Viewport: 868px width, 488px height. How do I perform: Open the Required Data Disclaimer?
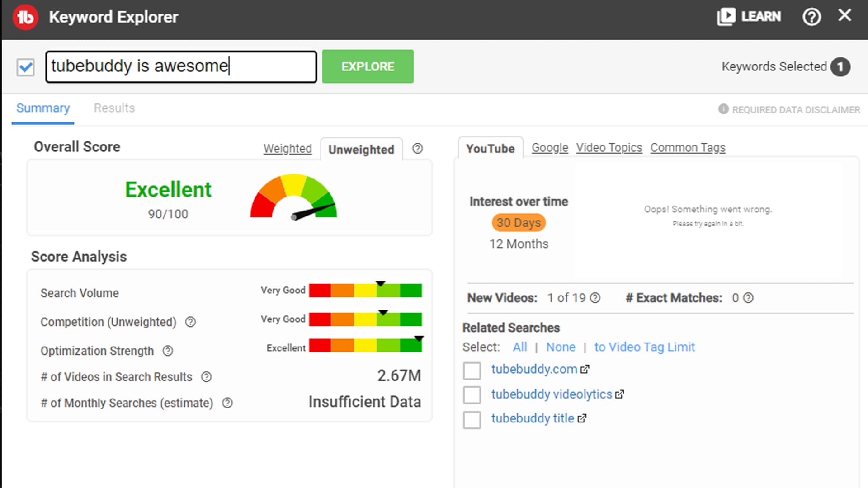click(x=796, y=110)
